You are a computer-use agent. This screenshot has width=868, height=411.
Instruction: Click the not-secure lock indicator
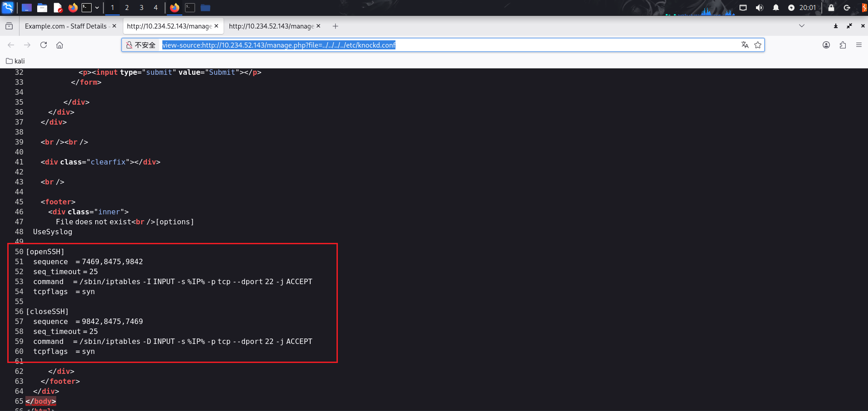(141, 45)
